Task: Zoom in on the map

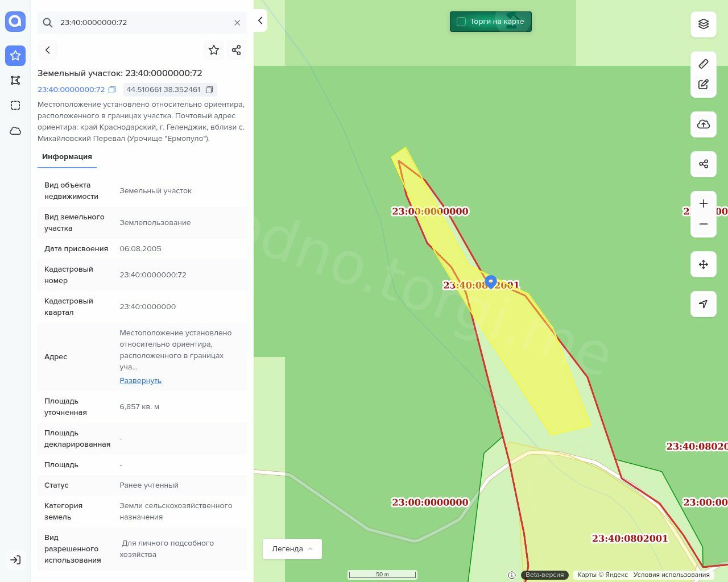Action: point(703,203)
